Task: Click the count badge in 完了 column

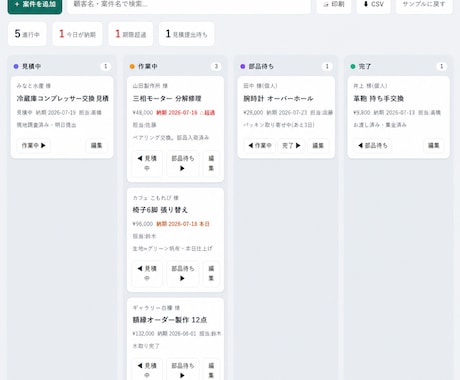Action: 441,66
